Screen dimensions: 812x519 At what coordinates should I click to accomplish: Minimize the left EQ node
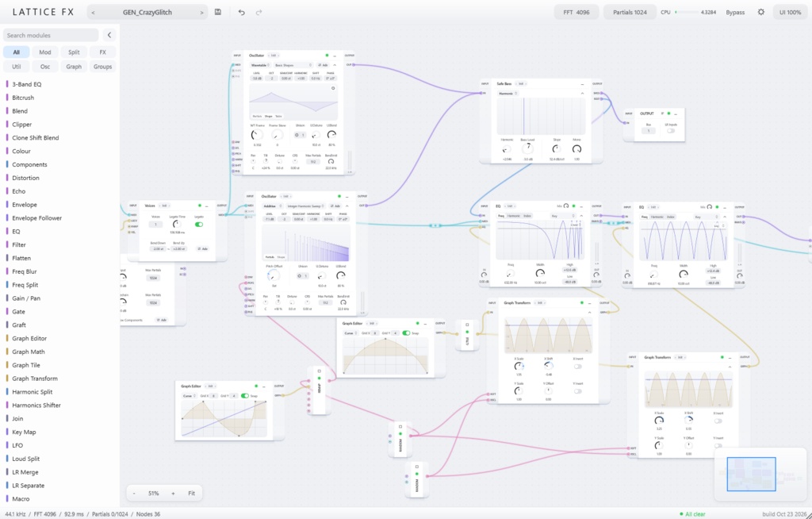coord(581,206)
